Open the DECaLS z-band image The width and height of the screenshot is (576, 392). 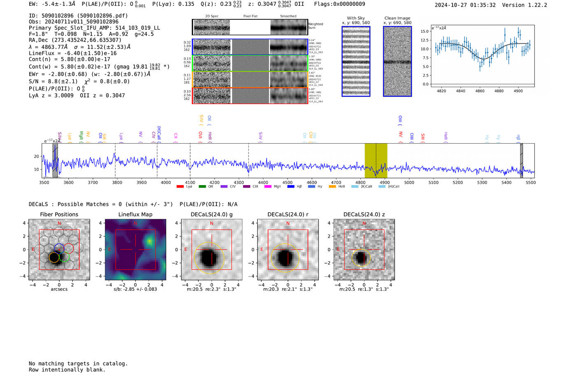pos(364,250)
